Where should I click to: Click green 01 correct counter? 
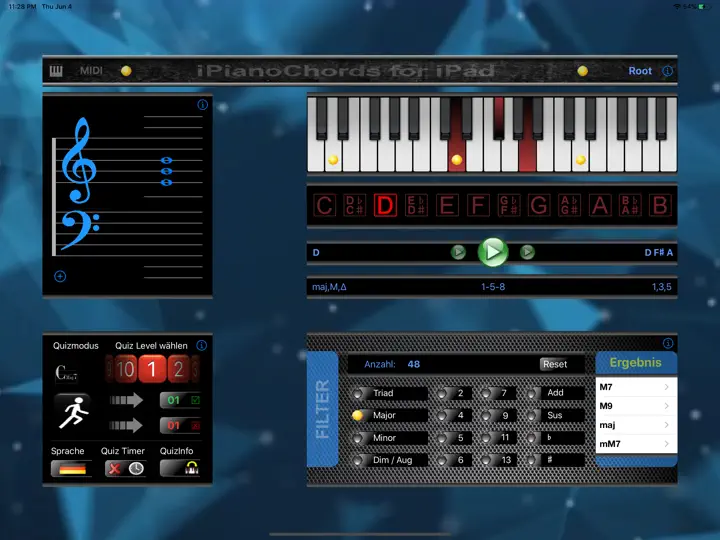coord(181,400)
